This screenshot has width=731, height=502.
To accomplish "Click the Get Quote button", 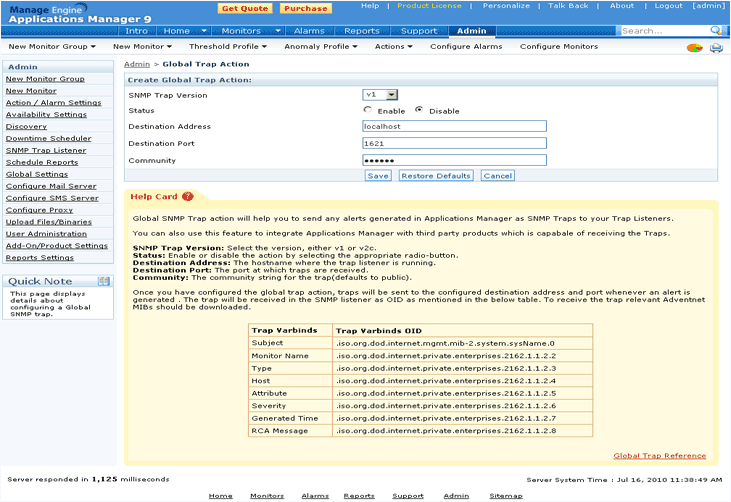I will coord(245,8).
